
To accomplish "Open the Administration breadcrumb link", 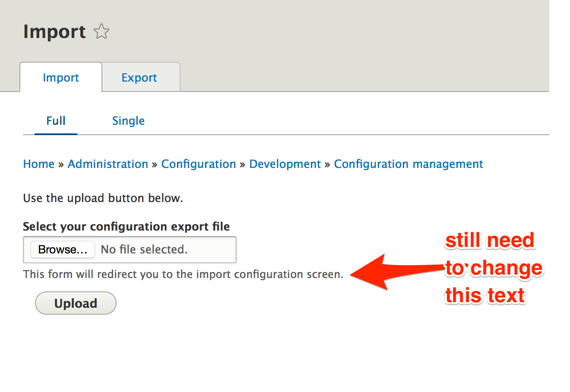I will click(x=108, y=164).
